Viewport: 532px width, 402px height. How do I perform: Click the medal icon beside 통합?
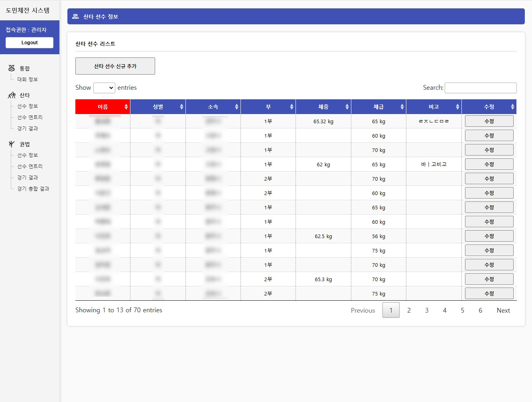tap(12, 68)
